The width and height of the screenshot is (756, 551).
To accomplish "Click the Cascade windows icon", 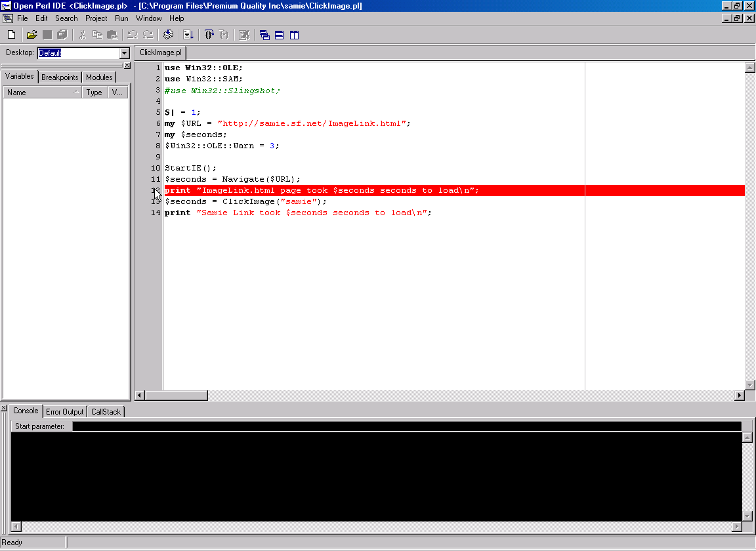I will tap(264, 35).
